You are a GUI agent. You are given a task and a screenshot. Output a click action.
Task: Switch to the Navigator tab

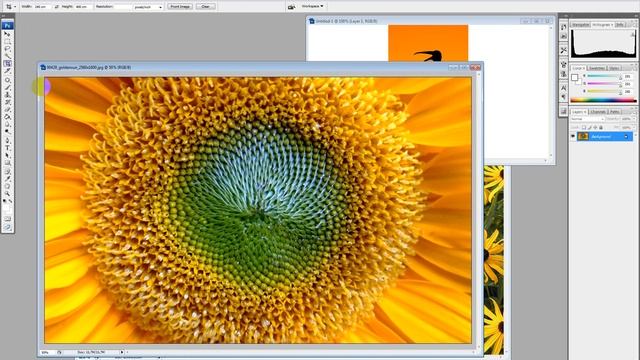tap(580, 25)
